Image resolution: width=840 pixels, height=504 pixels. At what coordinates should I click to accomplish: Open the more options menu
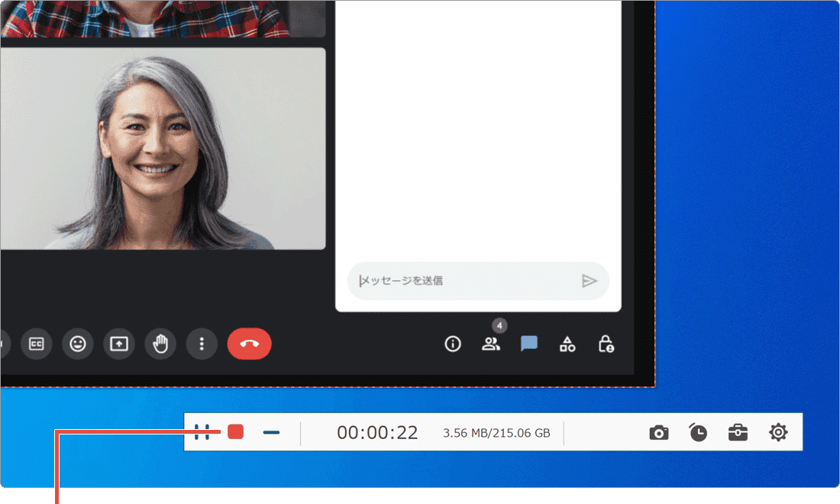coord(202,344)
